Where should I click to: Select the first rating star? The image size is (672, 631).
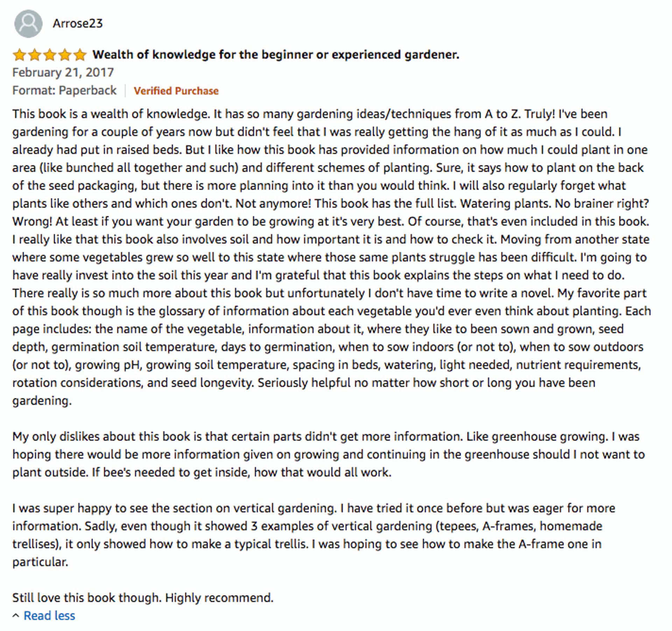click(20, 54)
